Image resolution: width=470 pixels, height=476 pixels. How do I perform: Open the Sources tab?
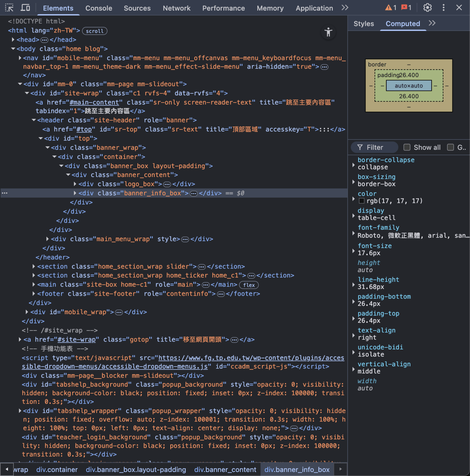pyautogui.click(x=137, y=8)
